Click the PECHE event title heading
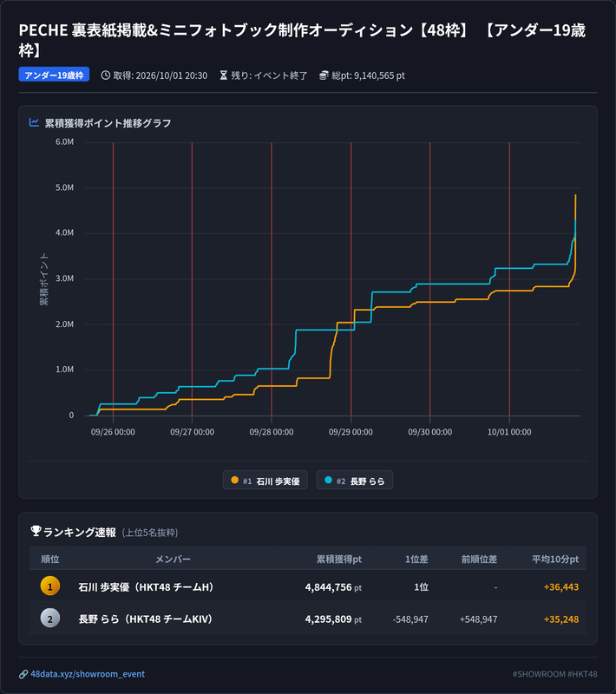The width and height of the screenshot is (616, 694). pos(302,40)
